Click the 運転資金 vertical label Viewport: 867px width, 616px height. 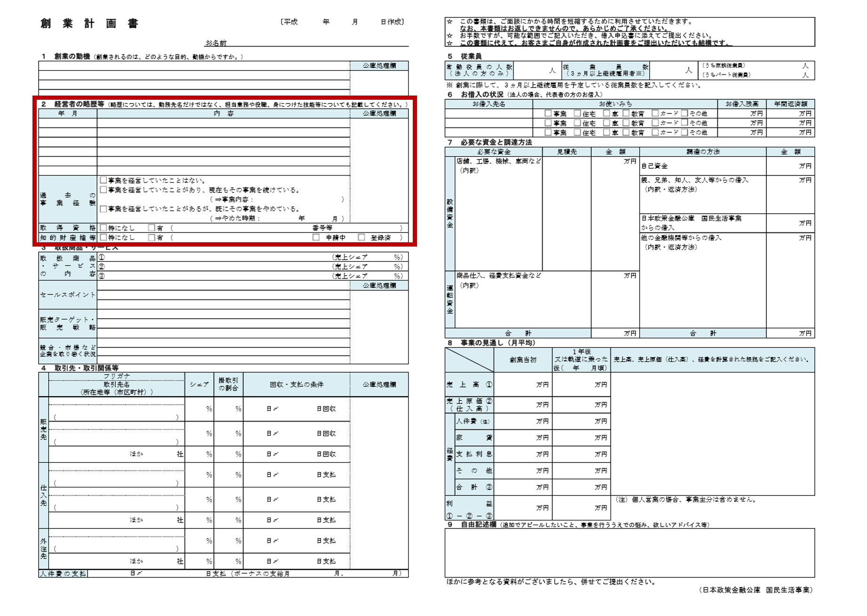pos(450,299)
